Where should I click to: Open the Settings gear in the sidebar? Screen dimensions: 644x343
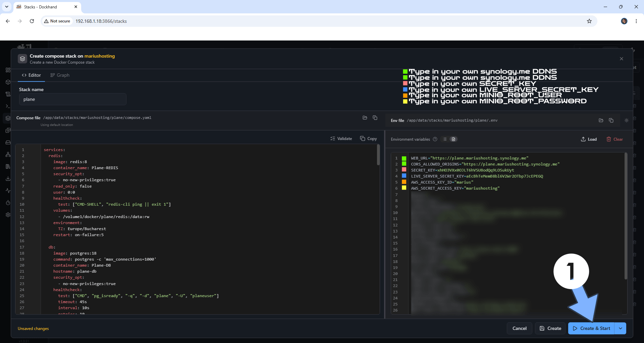[8, 215]
